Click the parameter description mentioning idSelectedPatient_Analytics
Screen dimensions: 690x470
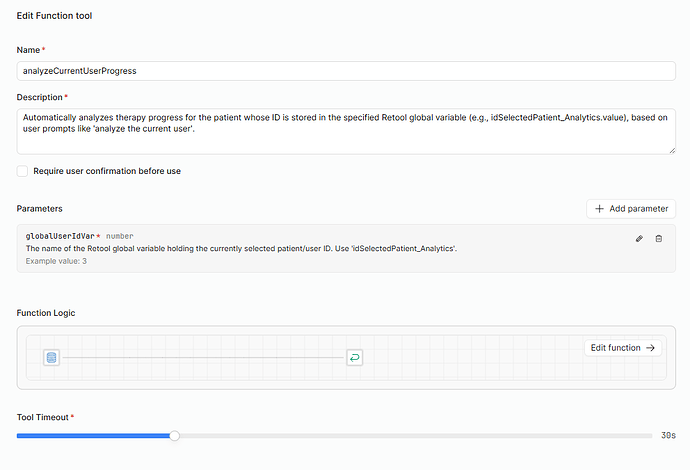(241, 248)
